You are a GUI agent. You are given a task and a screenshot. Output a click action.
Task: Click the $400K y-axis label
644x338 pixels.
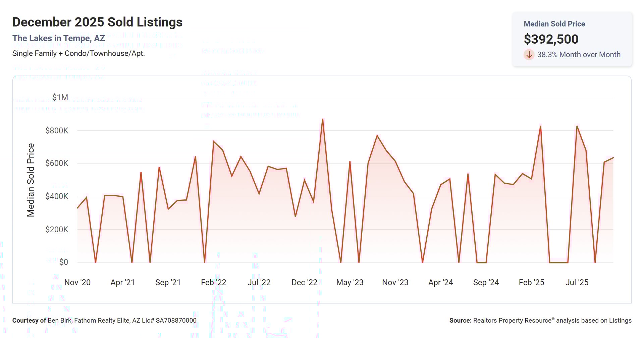click(57, 196)
